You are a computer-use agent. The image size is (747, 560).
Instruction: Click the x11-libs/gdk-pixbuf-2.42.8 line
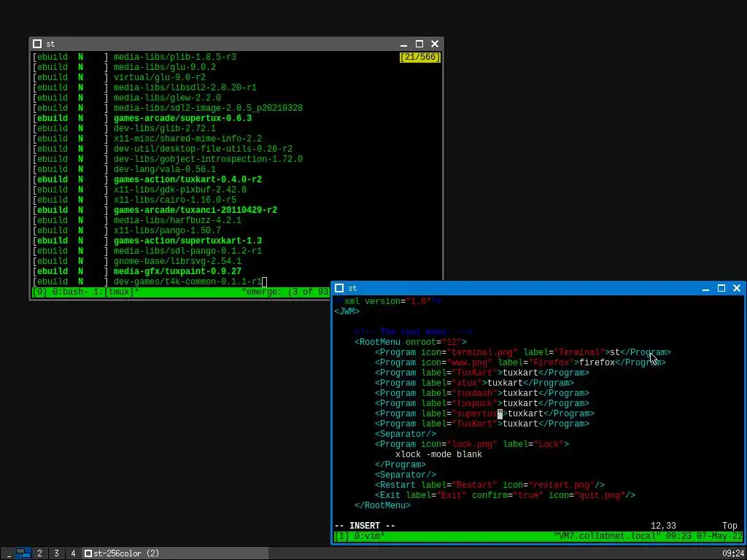click(180, 190)
